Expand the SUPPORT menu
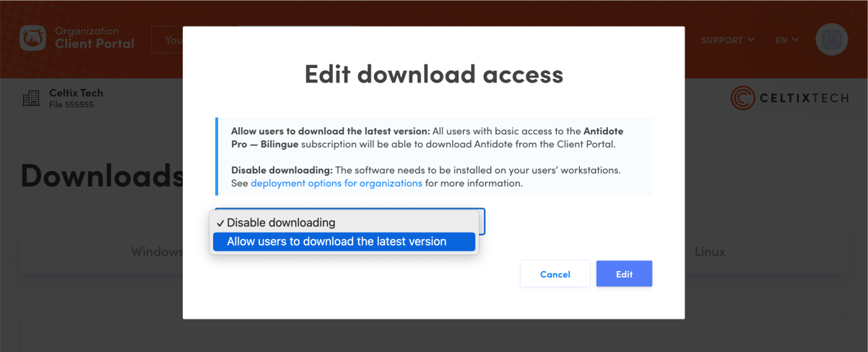Screen dimensions: 868x352 click(x=728, y=40)
